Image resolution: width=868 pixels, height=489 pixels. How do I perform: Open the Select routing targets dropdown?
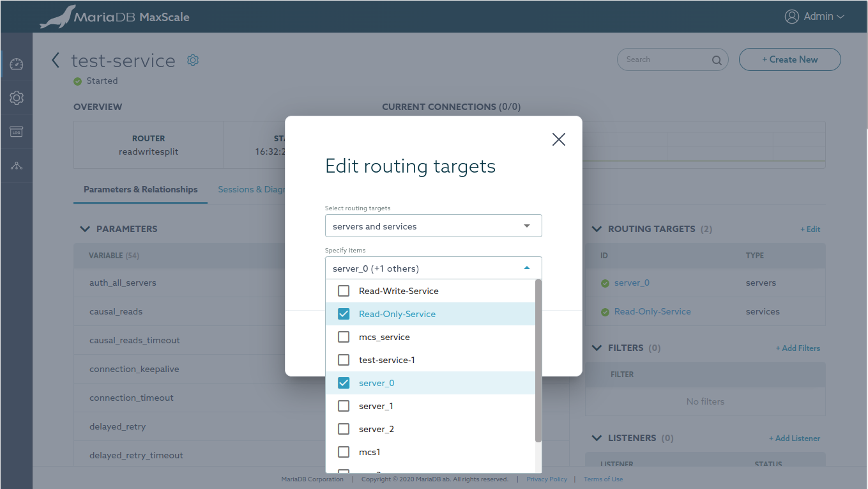point(433,226)
